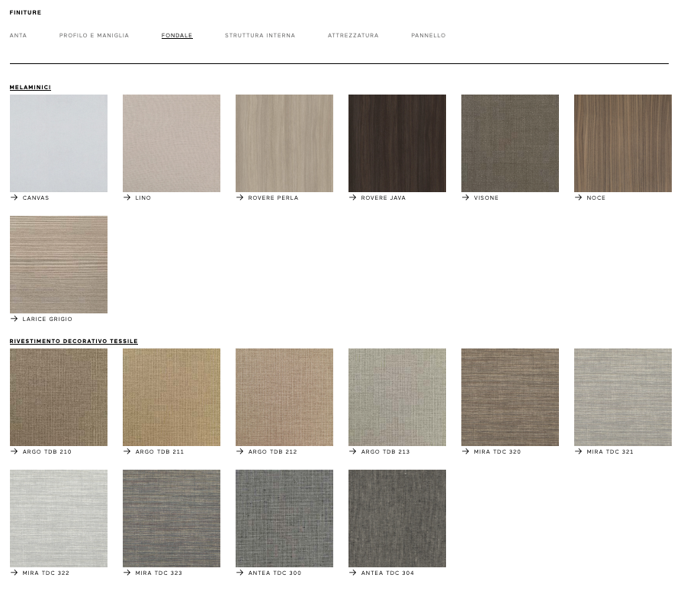
Task: Pick the Mira TDC 321 swatch
Action: coord(623,397)
